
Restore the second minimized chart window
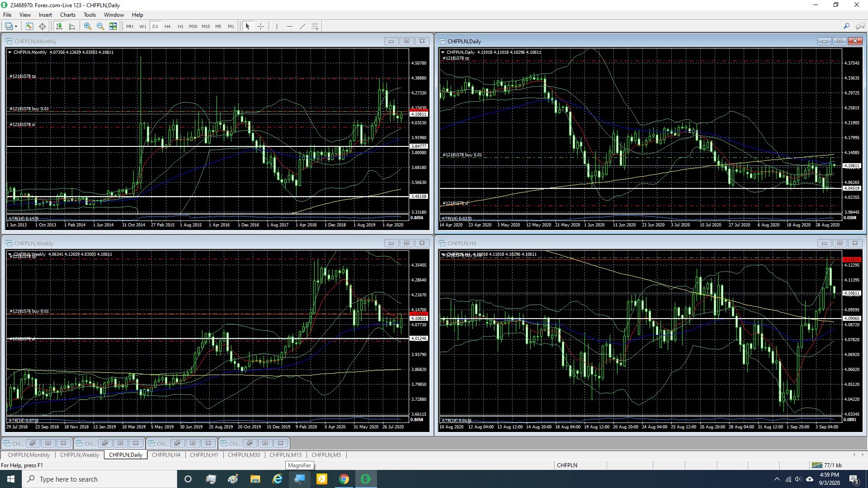point(105,443)
